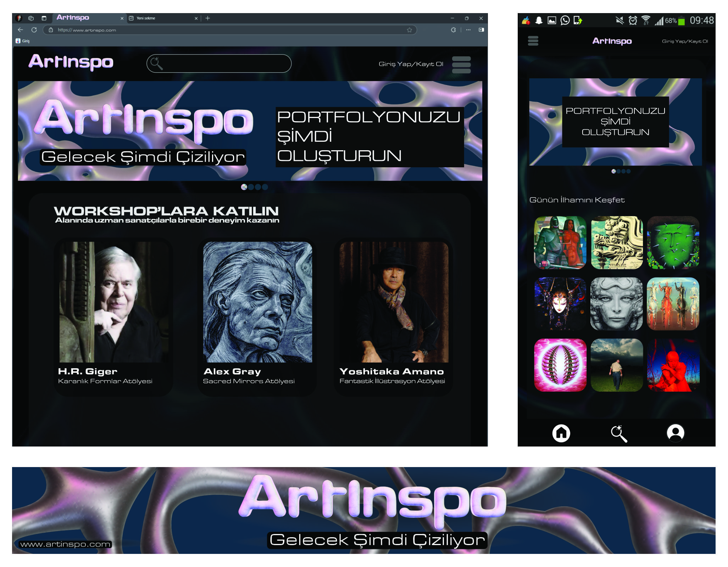Open the profile icon in mobile bottom bar
This screenshot has width=728, height=567.
tap(676, 433)
